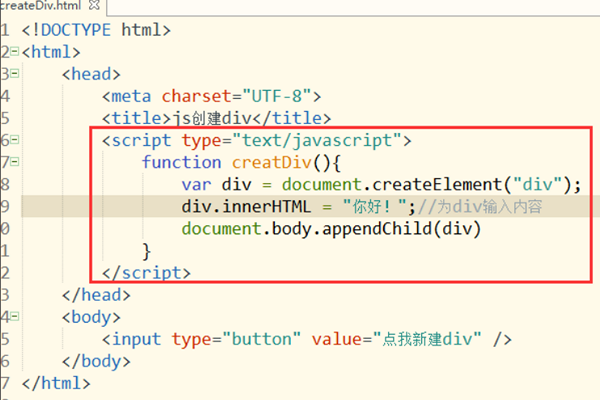Click the closing </head> tag
This screenshot has width=600, height=400.
[96, 295]
